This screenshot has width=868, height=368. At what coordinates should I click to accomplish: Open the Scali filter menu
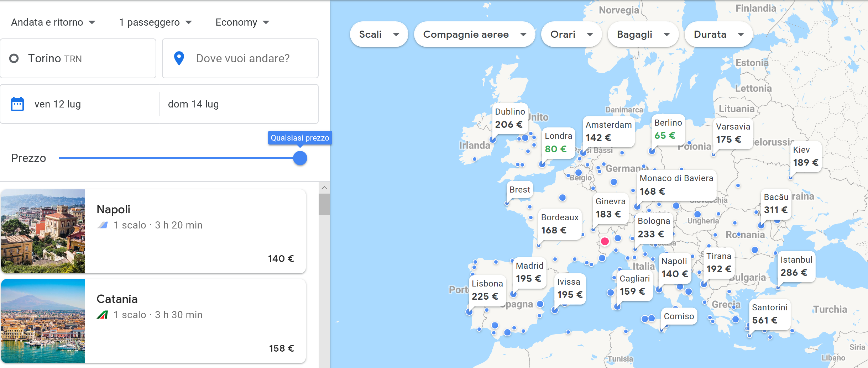[x=379, y=35]
